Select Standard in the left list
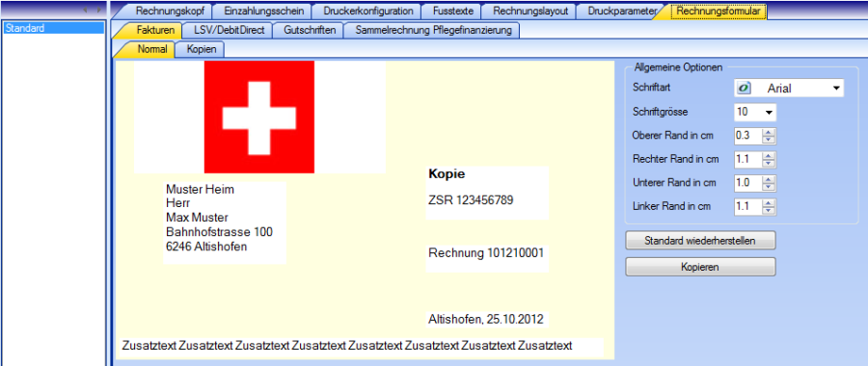 point(54,28)
